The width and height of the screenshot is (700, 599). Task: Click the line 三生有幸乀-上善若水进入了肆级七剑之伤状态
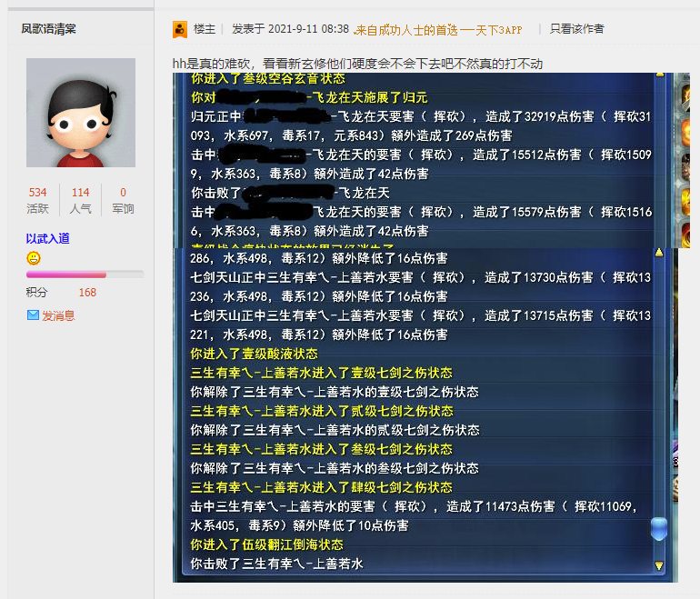click(322, 487)
